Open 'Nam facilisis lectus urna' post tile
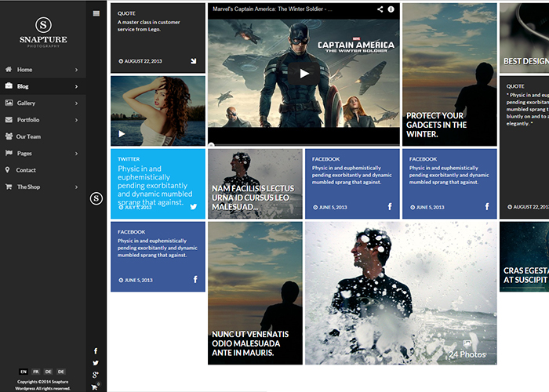Screen dimensions: 549x392 point(255,183)
